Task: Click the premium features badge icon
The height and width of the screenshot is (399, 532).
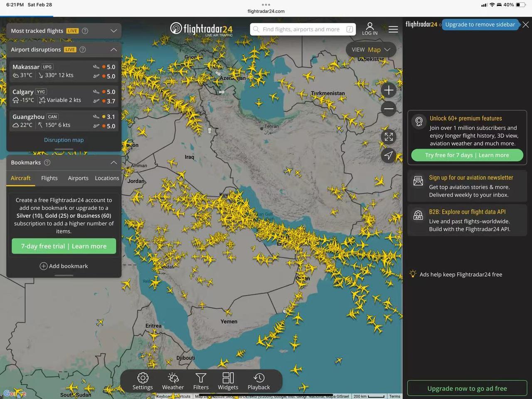Action: tap(419, 121)
